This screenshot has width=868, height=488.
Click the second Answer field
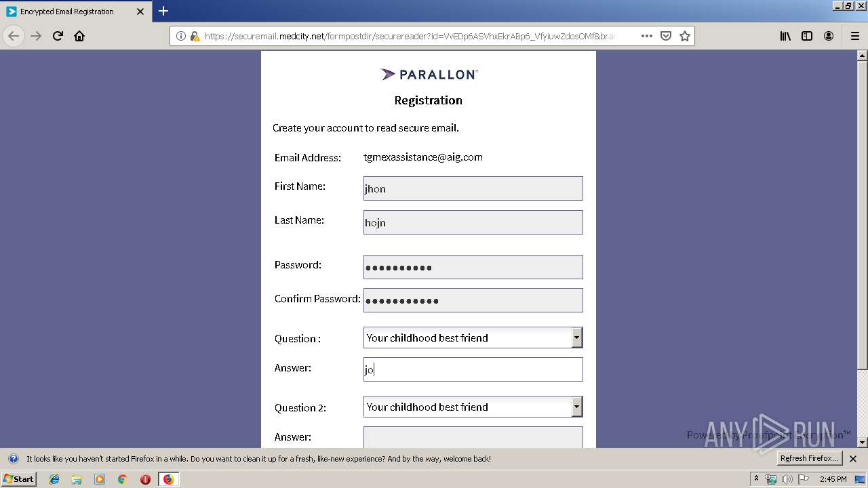click(x=473, y=437)
